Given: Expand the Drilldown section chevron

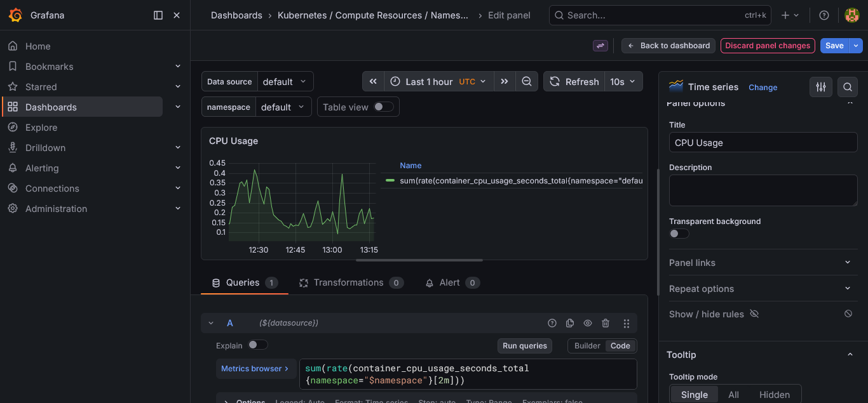Looking at the screenshot, I should [178, 147].
